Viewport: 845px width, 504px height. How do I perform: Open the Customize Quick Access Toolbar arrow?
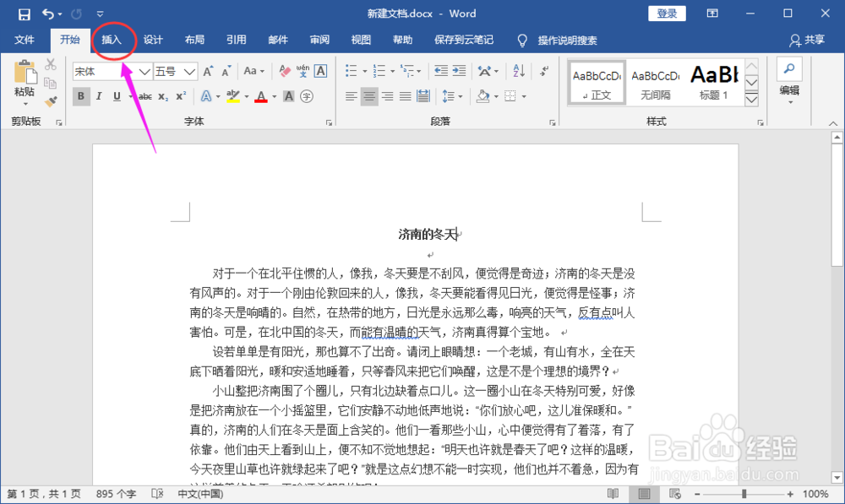coord(101,14)
